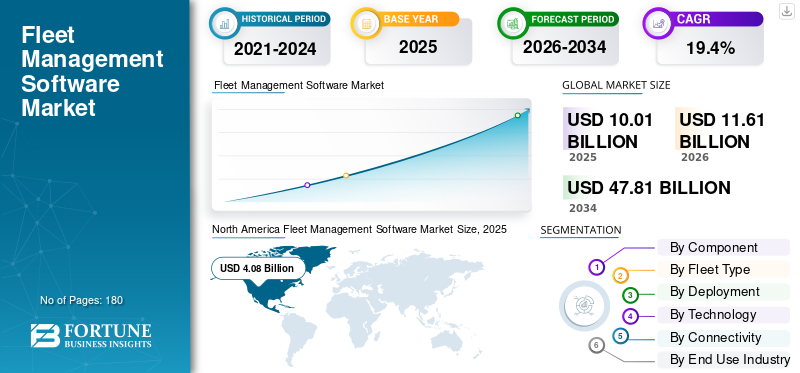The image size is (800, 373).
Task: Click the purple data point on curve
Action: (307, 185)
